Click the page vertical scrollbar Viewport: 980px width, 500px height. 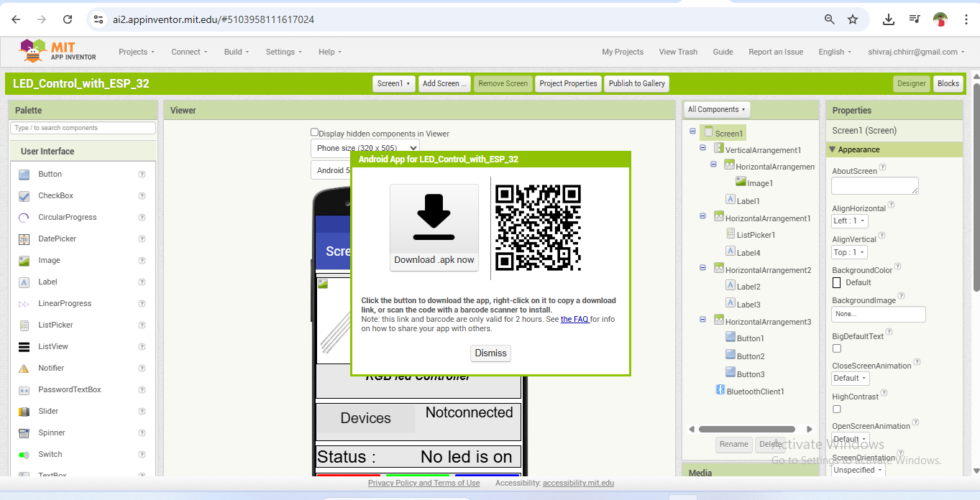(976, 187)
